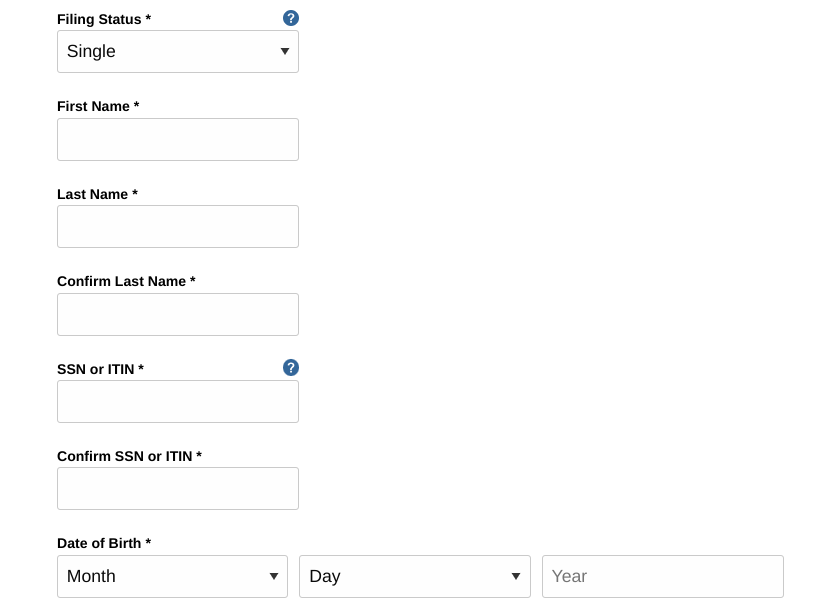Open the Day dropdown for Date of Birth
Viewport: 837px width, 605px height.
[415, 576]
